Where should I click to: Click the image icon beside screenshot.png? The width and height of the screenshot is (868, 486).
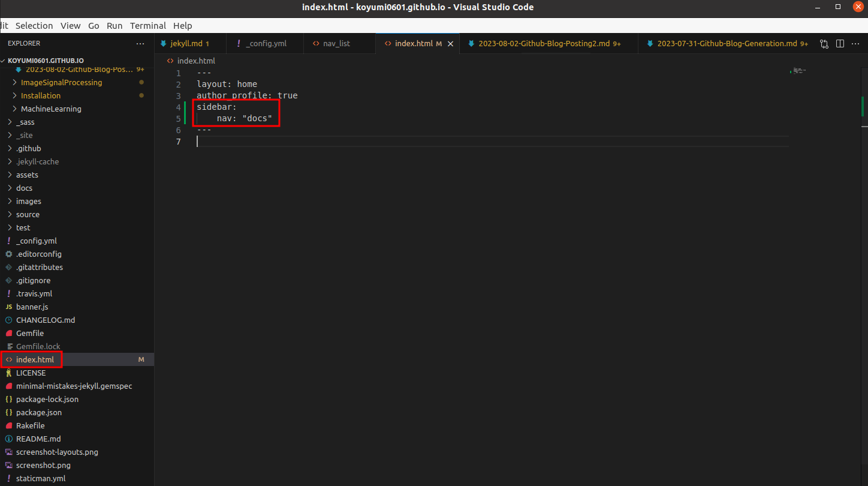[9, 465]
